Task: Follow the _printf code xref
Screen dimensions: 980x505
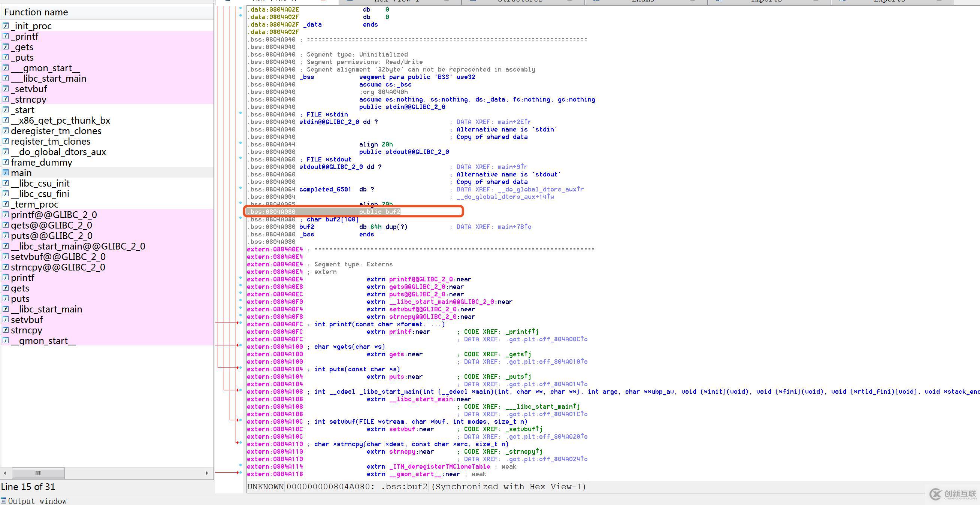Action: pos(522,332)
